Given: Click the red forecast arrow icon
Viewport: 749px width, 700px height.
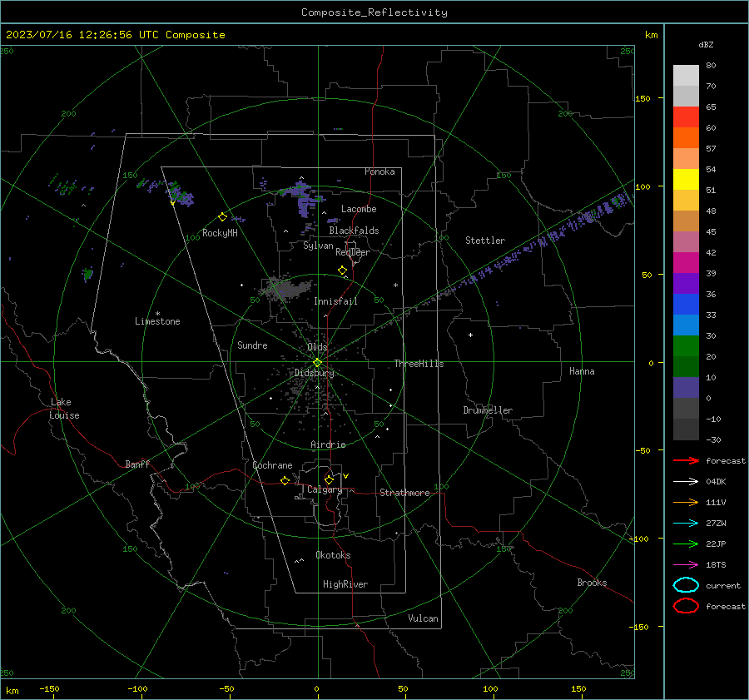Looking at the screenshot, I should tap(686, 460).
